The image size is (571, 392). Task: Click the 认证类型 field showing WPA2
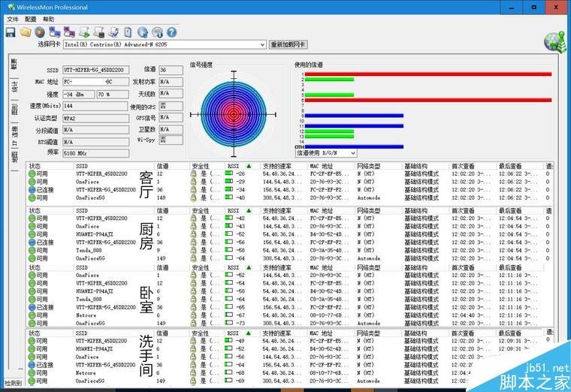95,119
